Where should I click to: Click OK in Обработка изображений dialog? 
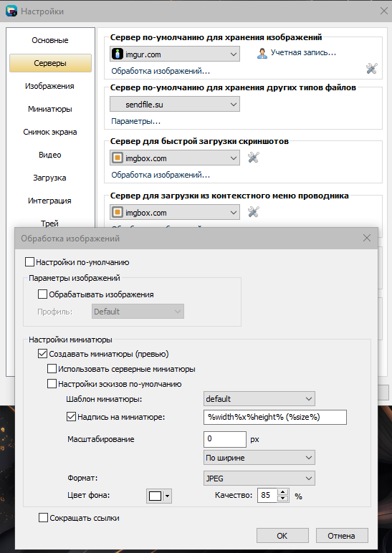pyautogui.click(x=282, y=535)
